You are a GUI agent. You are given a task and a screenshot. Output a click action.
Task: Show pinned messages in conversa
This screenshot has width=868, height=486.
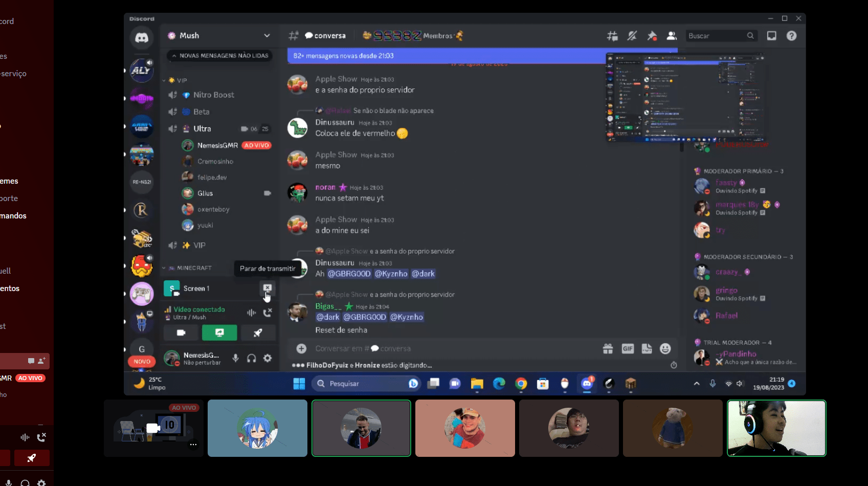click(x=652, y=36)
